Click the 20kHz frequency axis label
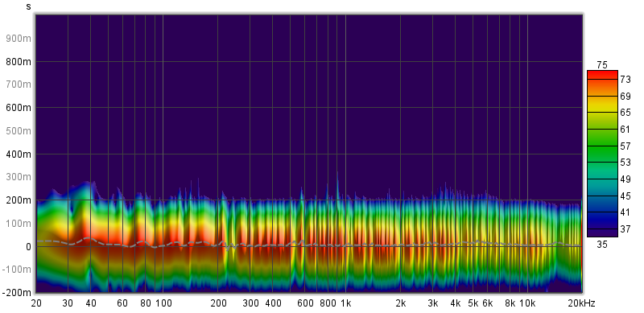This screenshot has width=644, height=313. pos(581,303)
